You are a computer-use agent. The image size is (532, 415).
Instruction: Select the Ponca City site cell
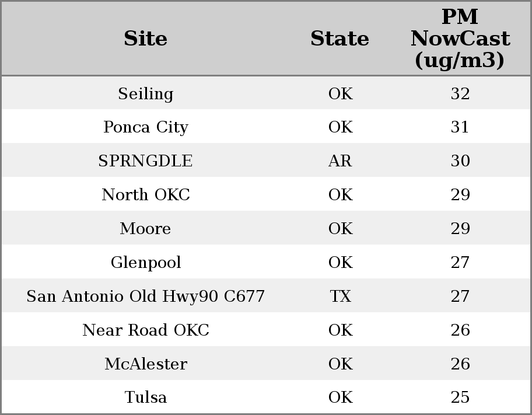145,127
